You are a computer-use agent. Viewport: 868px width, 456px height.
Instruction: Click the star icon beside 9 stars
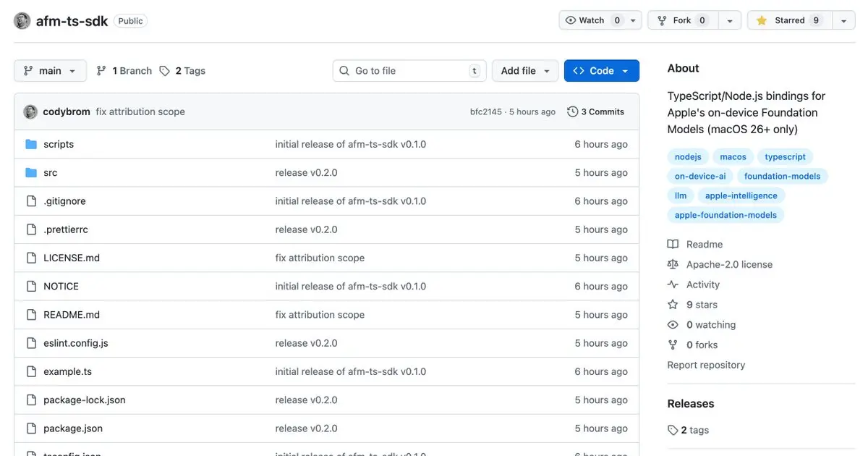pyautogui.click(x=673, y=305)
